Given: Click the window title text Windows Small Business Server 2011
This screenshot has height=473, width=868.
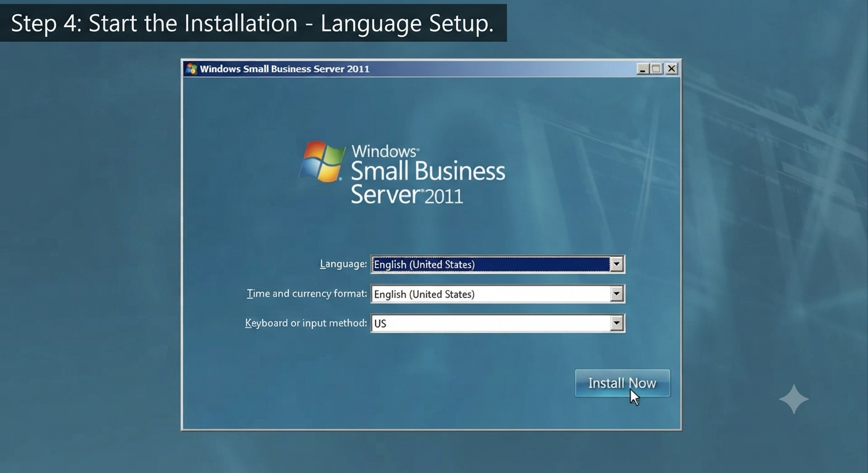Looking at the screenshot, I should pos(285,69).
